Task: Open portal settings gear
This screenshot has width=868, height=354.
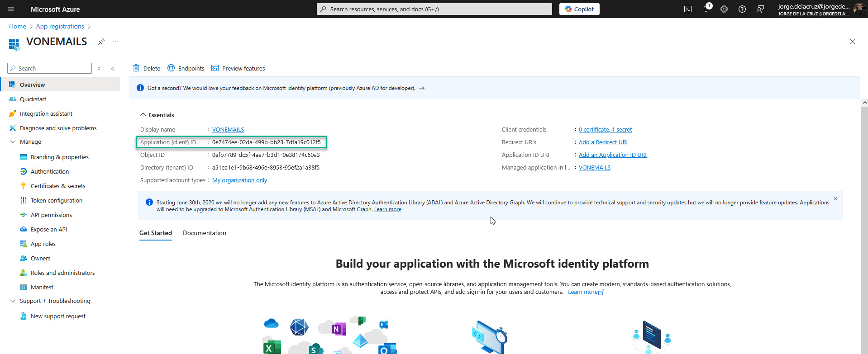Action: [724, 9]
